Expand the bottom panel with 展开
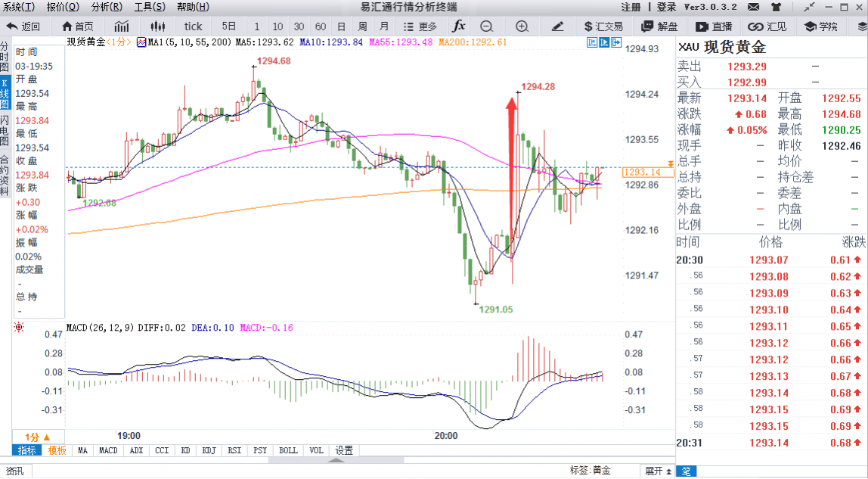The width and height of the screenshot is (868, 479). (658, 471)
